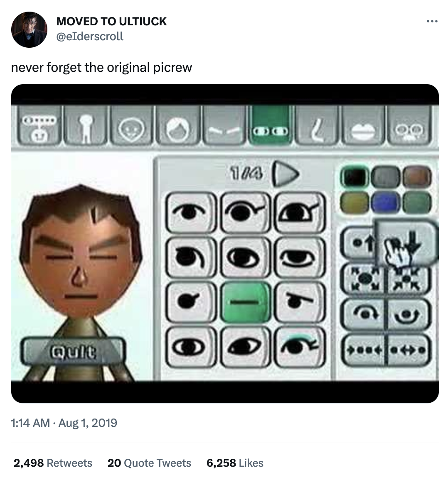Click the Quit button
This screenshot has height=480, width=448.
coord(73,353)
